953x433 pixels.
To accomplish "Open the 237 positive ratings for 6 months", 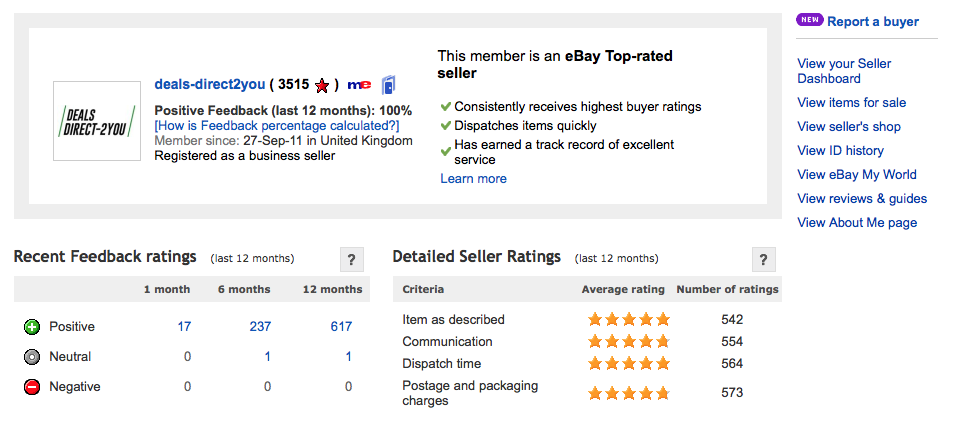I will pos(260,327).
